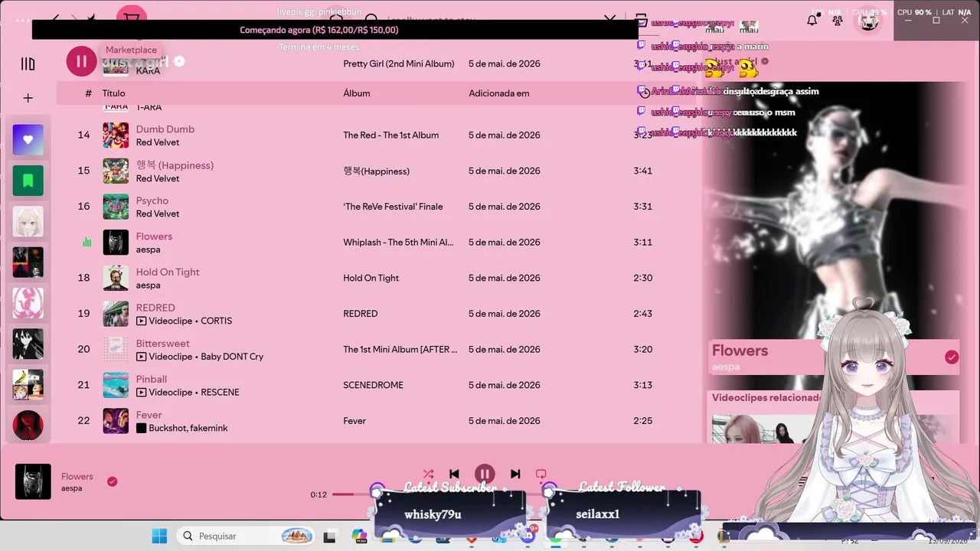
Task: Open the user profile avatar menu
Action: pyautogui.click(x=868, y=21)
